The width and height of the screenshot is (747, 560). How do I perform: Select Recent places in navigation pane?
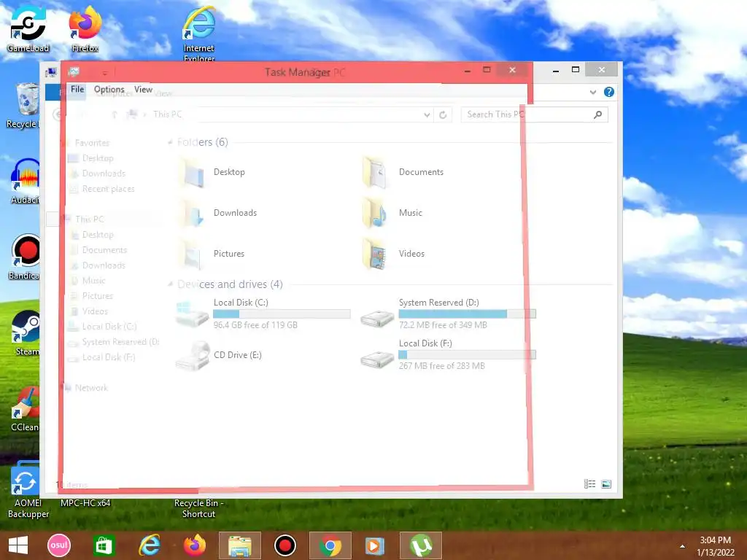click(x=108, y=189)
